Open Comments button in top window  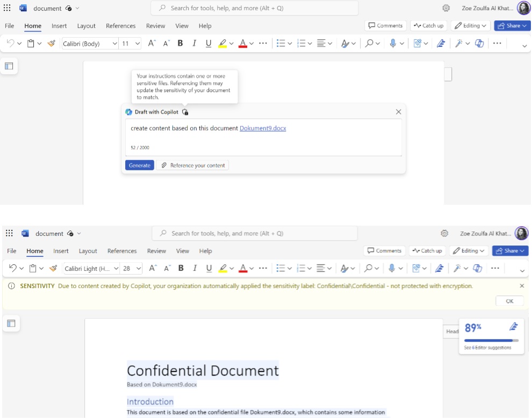click(385, 25)
